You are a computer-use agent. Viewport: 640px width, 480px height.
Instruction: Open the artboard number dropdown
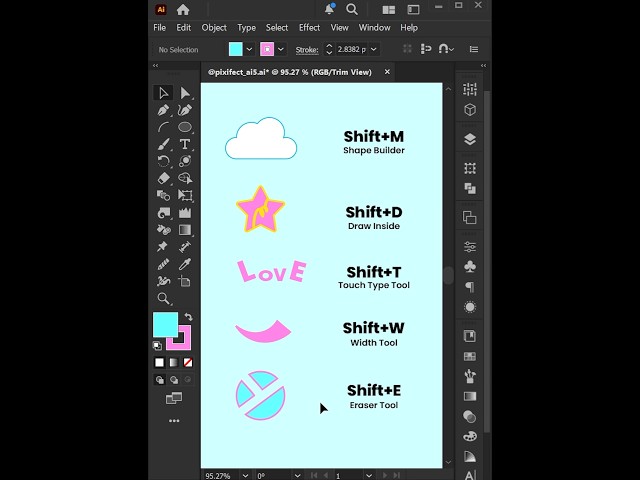pos(369,476)
